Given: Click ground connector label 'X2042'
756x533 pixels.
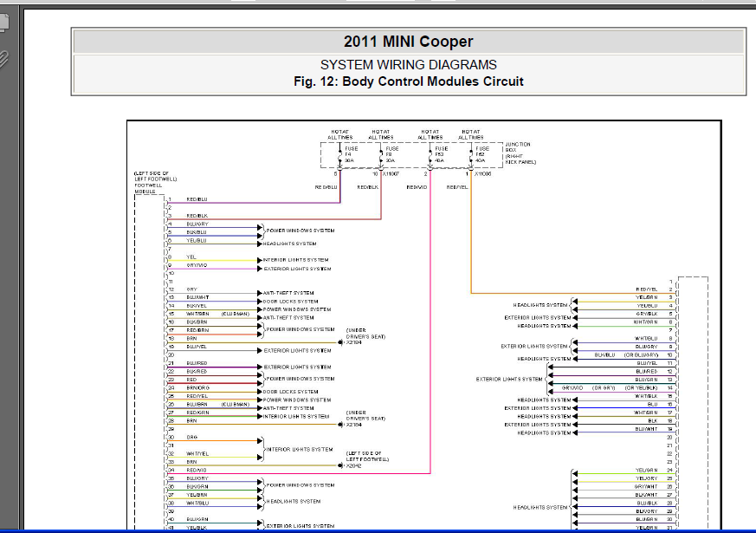Looking at the screenshot, I should [353, 466].
